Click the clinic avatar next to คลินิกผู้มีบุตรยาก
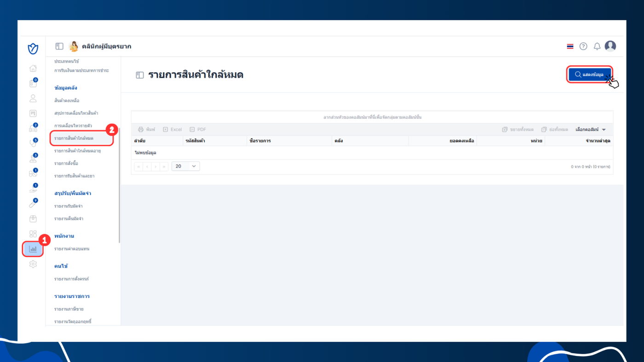The width and height of the screenshot is (644, 362). click(74, 46)
